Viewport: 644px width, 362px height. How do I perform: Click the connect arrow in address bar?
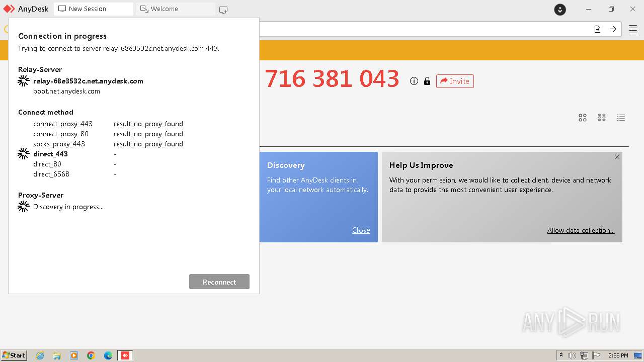coord(613,29)
